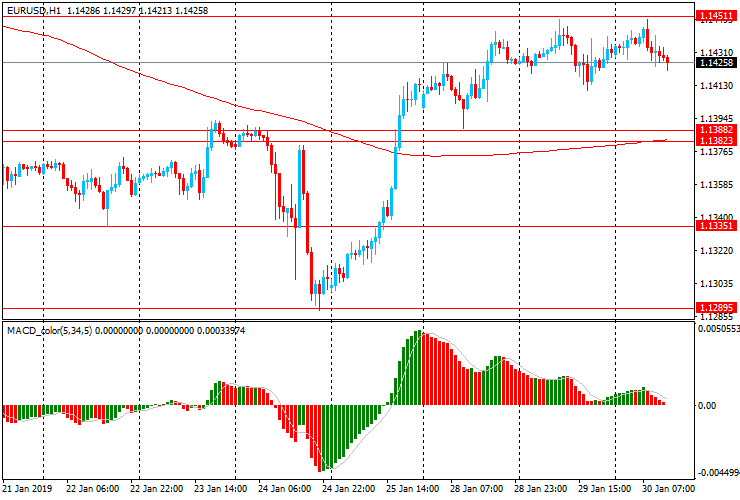Click the 22 Jan 22:00 time label
Screen dimensions: 740x500
(x=158, y=490)
